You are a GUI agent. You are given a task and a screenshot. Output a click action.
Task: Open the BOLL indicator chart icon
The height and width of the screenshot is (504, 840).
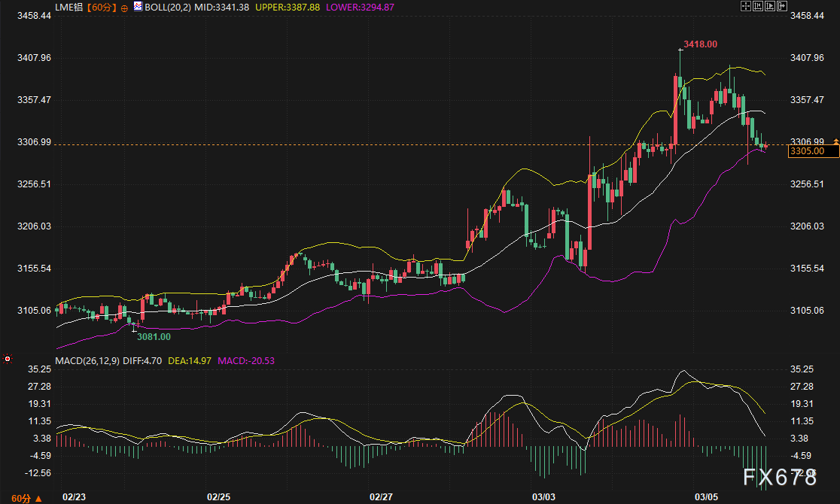tap(137, 7)
